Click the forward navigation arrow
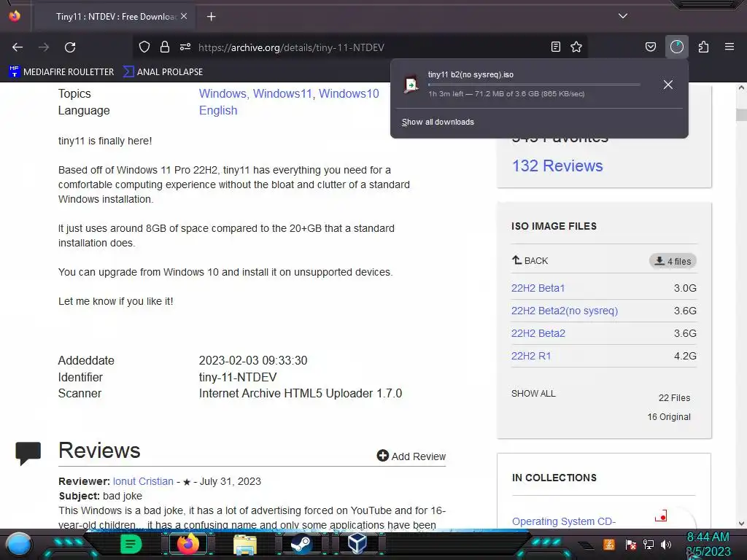 [x=44, y=47]
